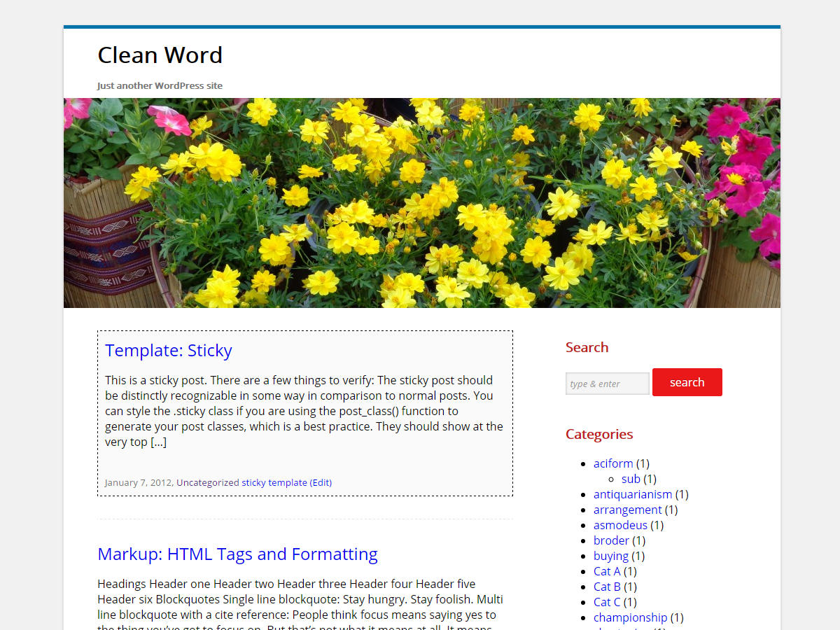Browse the buying category
The height and width of the screenshot is (630, 840).
pos(610,556)
